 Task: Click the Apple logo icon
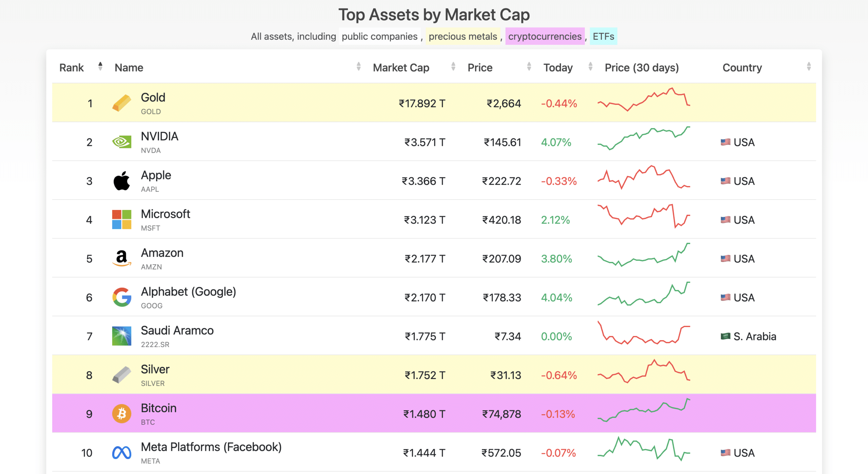point(121,181)
